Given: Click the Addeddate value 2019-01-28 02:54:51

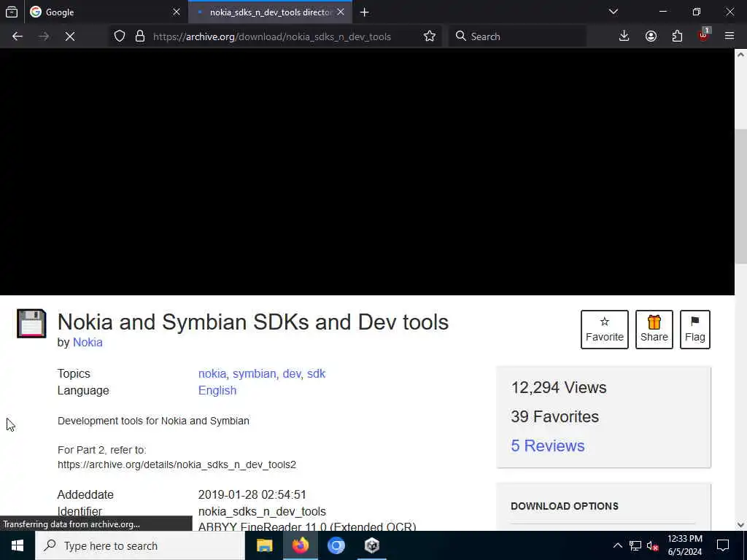Looking at the screenshot, I should click(x=252, y=495).
